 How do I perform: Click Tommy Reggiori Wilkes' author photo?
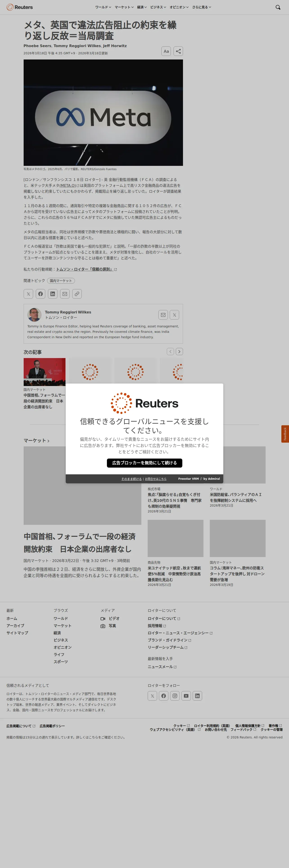(34, 315)
